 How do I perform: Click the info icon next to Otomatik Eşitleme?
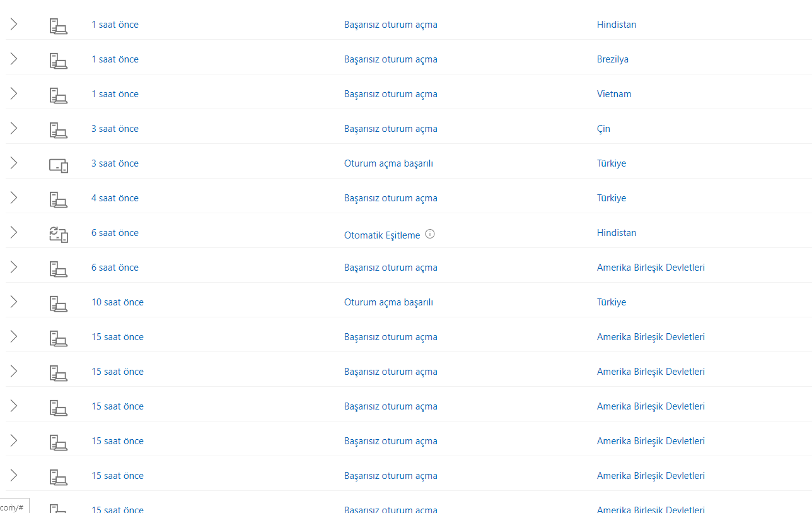[430, 233]
